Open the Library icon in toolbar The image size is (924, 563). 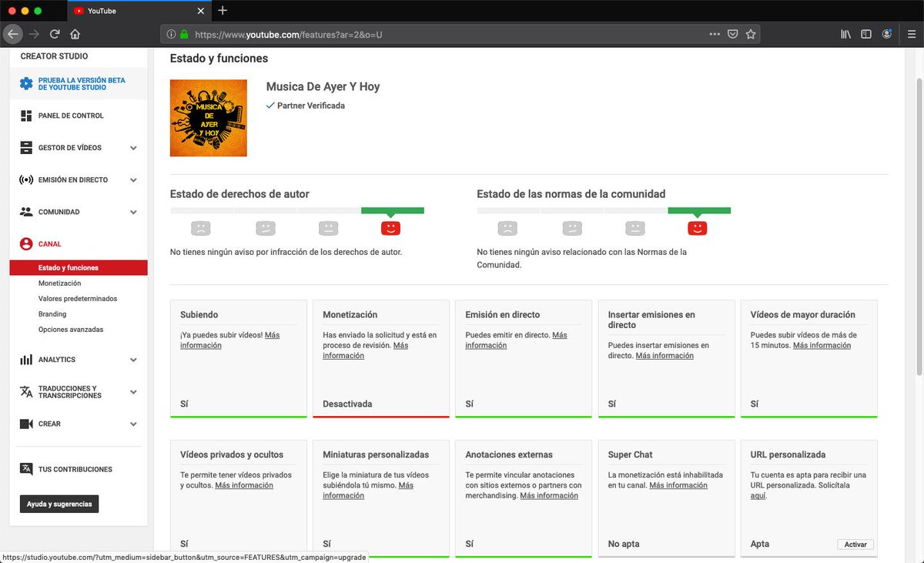coord(845,34)
